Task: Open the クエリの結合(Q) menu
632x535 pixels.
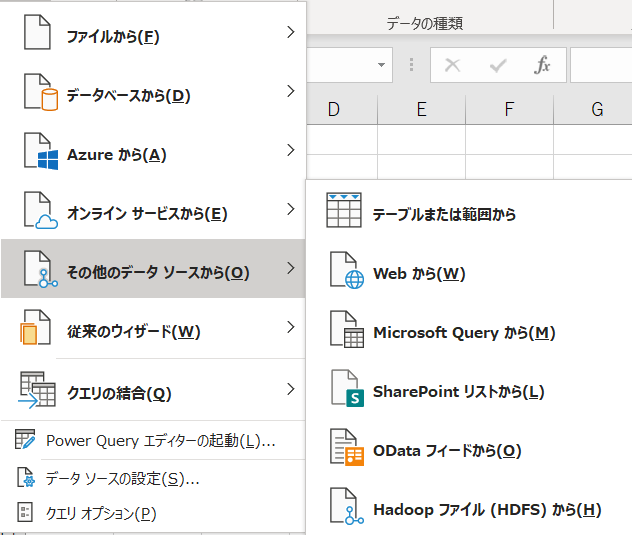Action: point(153,389)
